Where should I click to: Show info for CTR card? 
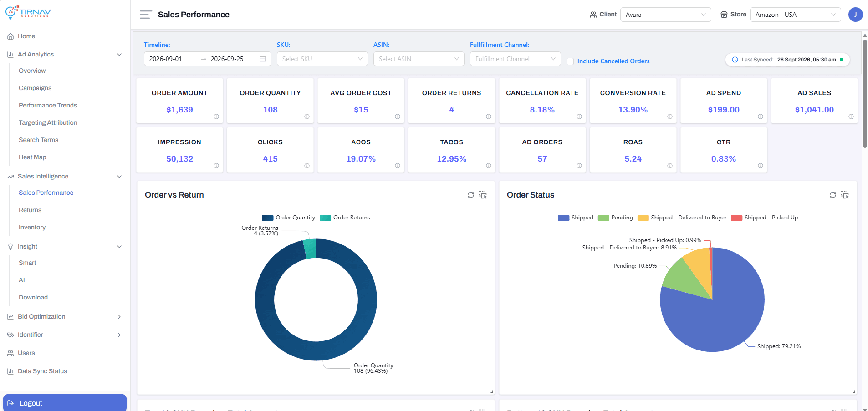pos(761,166)
